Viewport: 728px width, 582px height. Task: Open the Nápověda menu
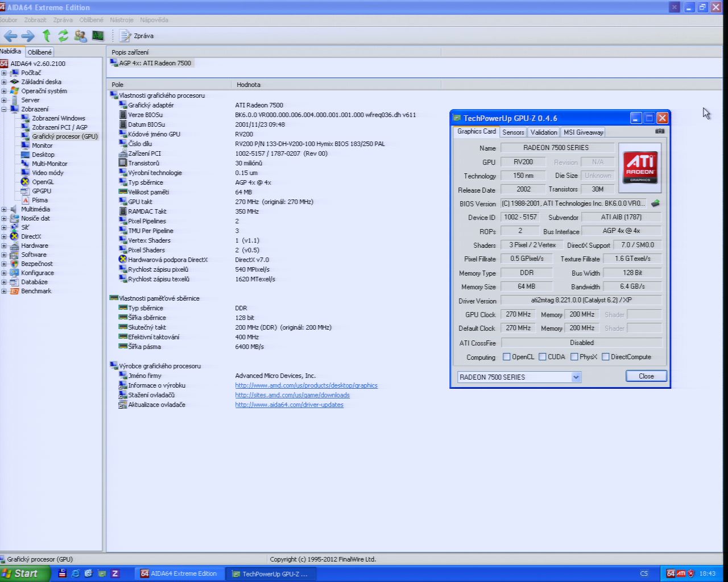click(x=154, y=20)
